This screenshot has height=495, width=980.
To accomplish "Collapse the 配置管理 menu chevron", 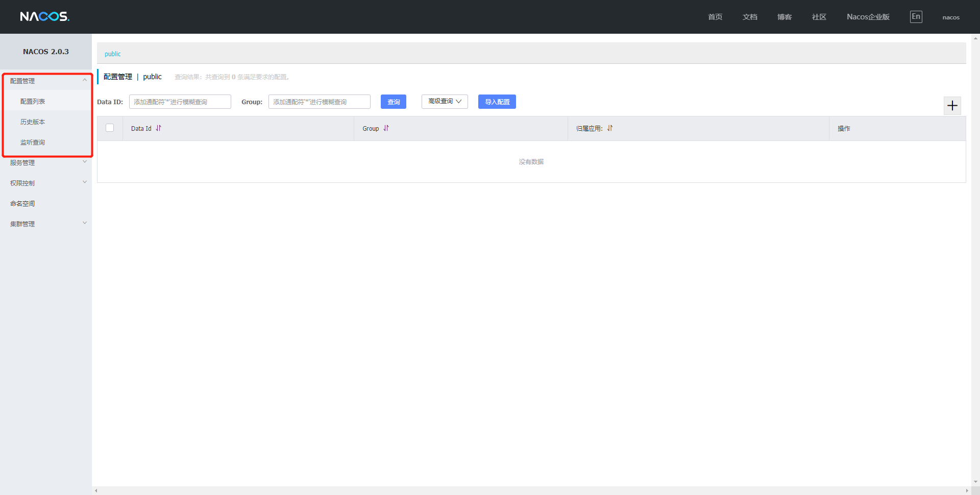I will [x=85, y=80].
